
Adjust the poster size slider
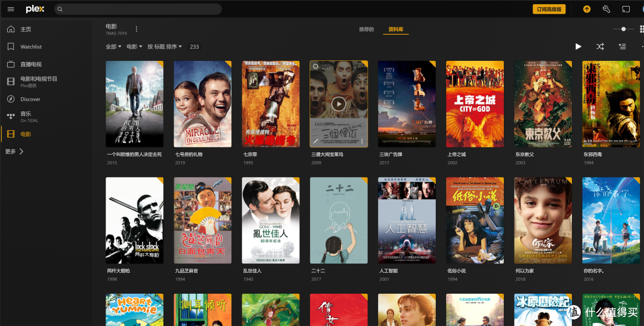[x=623, y=29]
